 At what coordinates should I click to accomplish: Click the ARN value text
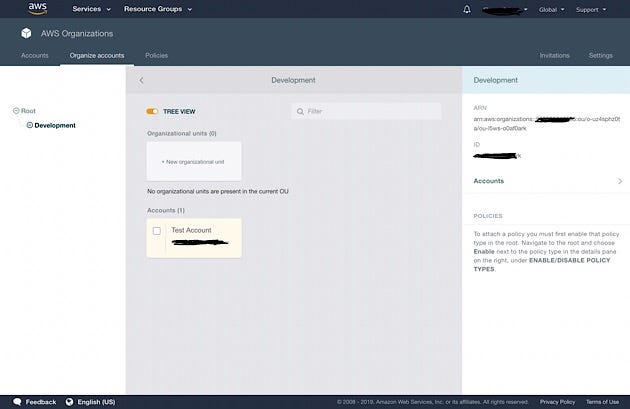[x=546, y=124]
